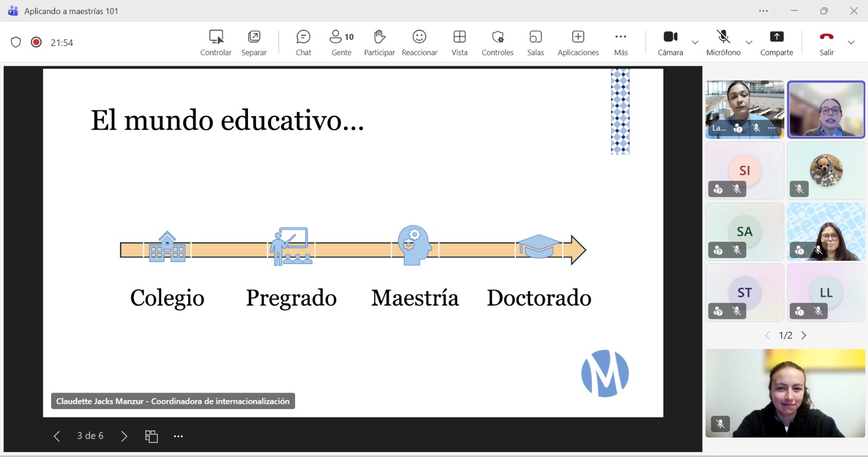Unmute the Micrófono
Viewport: 868px width, 457px height.
pos(723,42)
